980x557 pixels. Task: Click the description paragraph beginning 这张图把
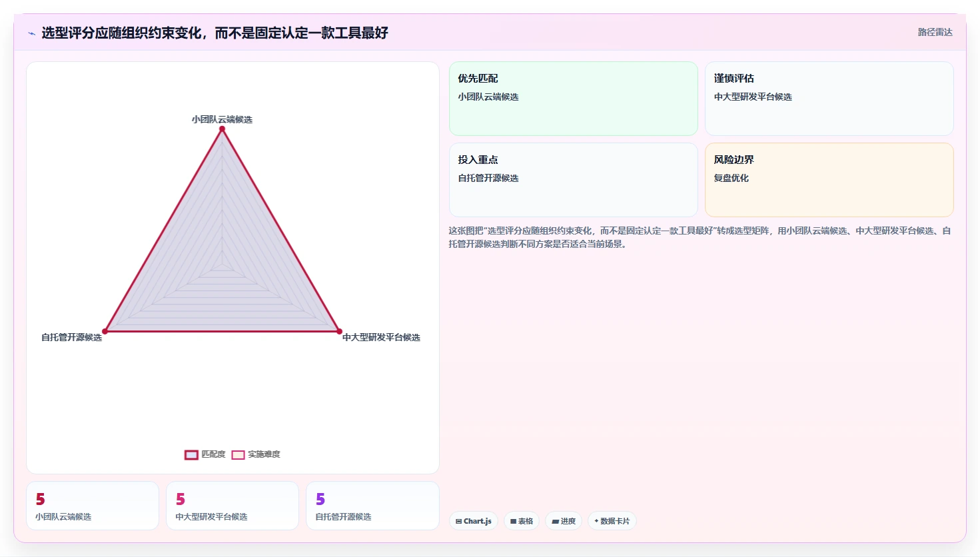tap(700, 237)
